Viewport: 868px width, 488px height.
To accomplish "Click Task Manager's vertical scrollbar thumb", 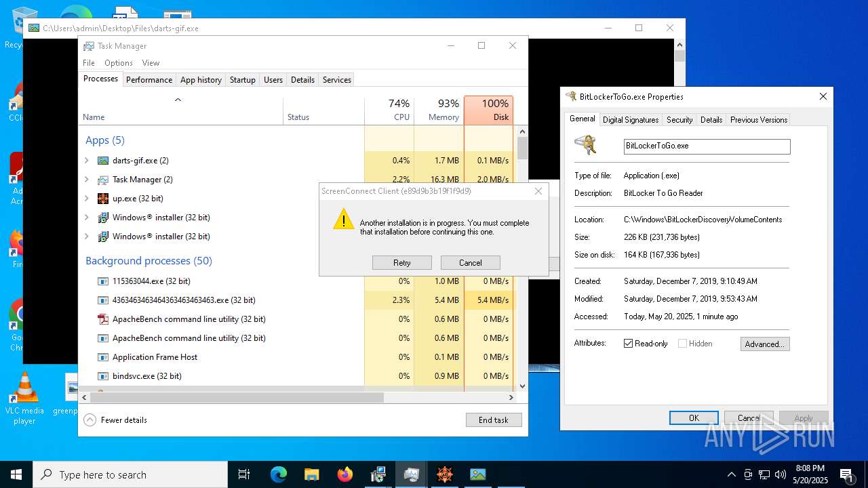I will (x=522, y=148).
